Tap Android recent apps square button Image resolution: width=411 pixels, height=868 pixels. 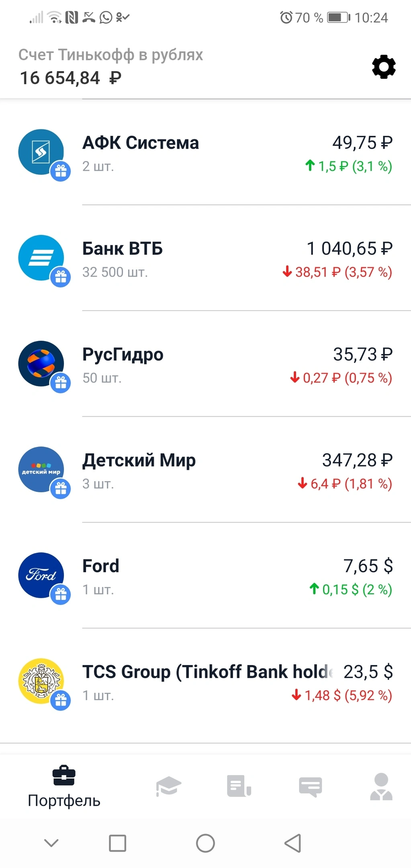[118, 843]
